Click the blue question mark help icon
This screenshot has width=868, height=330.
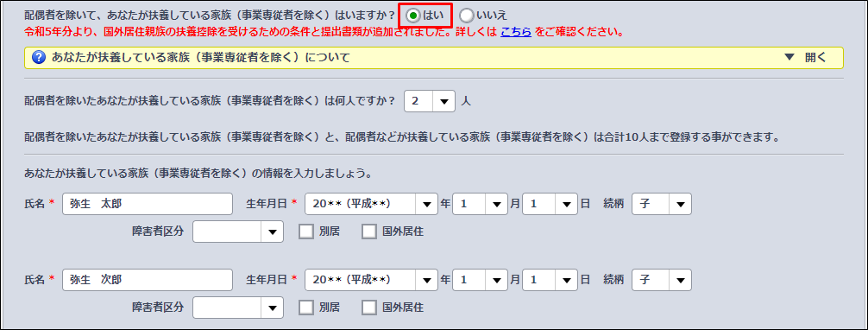[39, 58]
